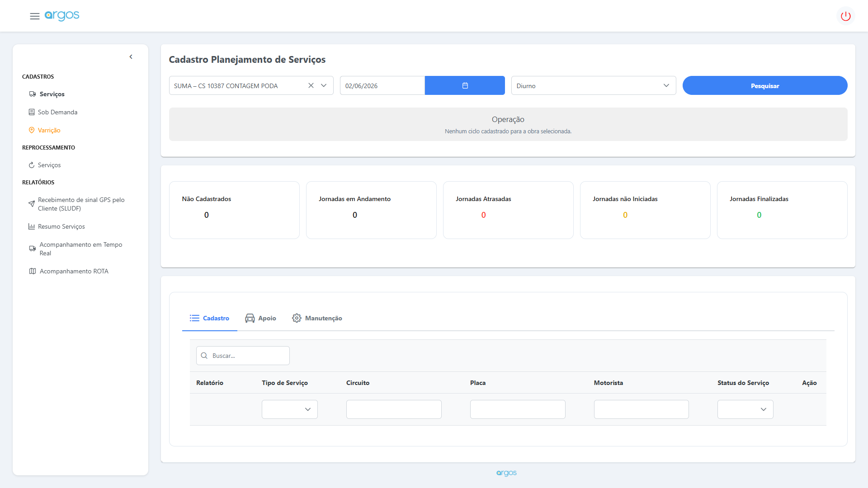Open the hamburger menu
868x488 pixels.
pos(34,16)
